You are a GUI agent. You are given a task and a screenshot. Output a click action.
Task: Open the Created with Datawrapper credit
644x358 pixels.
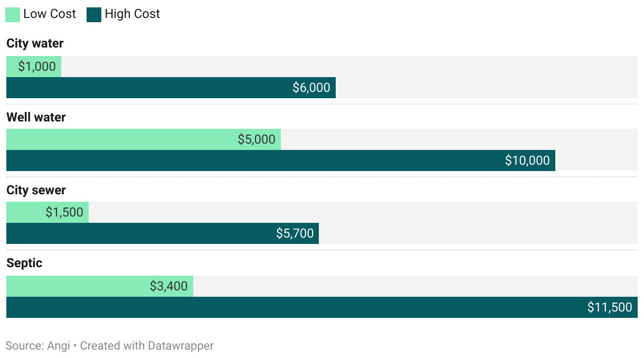tap(147, 346)
